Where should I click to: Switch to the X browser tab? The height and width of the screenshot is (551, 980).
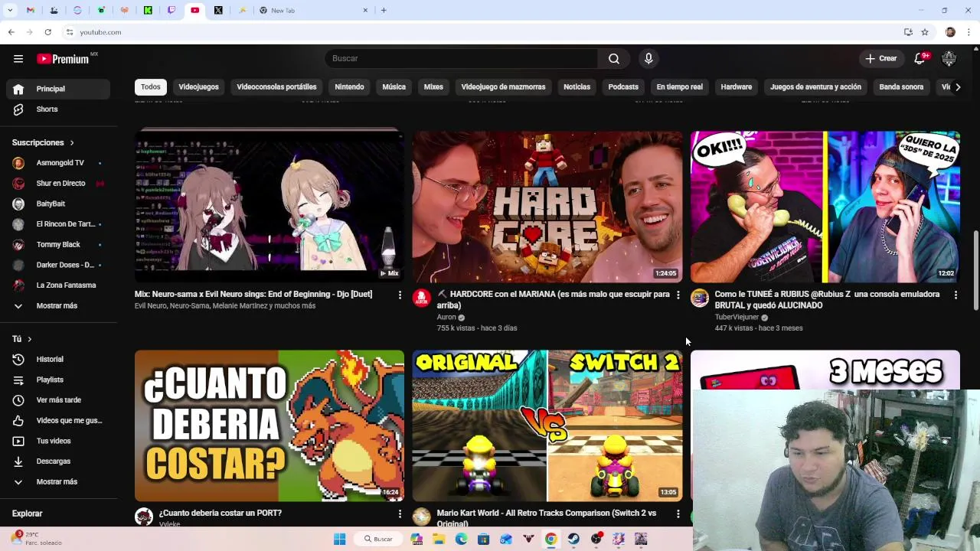tap(218, 11)
